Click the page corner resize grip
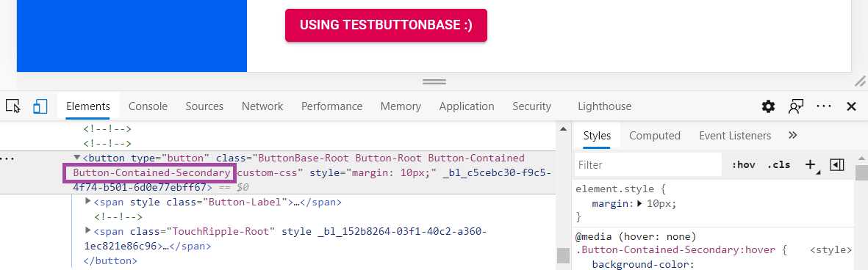Viewport: 868px width, 270px height. point(860,81)
